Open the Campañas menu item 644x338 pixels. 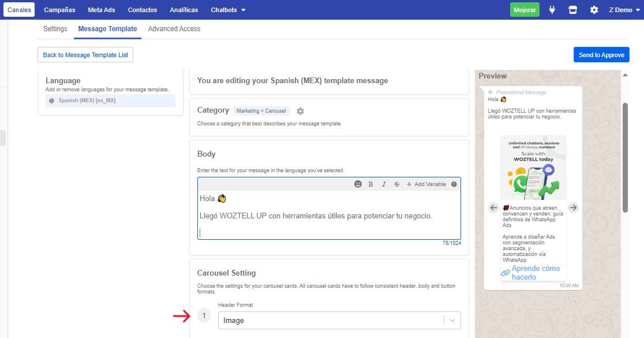pos(59,10)
